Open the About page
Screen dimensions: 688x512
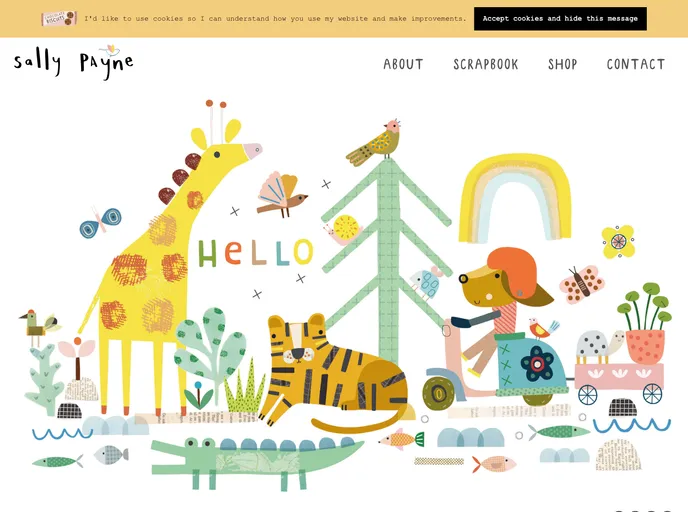[403, 64]
